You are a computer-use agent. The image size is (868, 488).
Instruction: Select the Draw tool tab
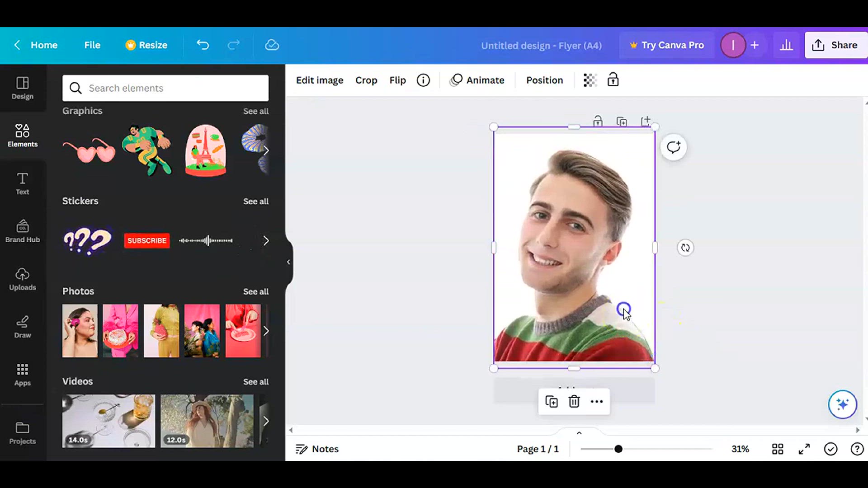(23, 327)
